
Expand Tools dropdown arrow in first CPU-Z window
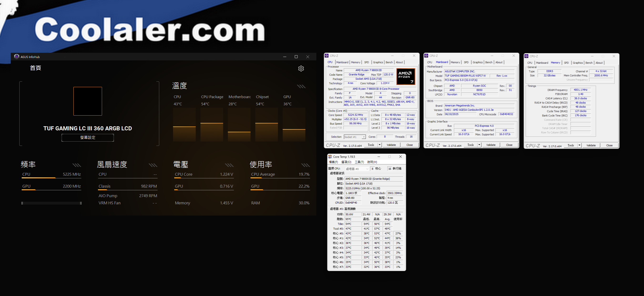379,145
